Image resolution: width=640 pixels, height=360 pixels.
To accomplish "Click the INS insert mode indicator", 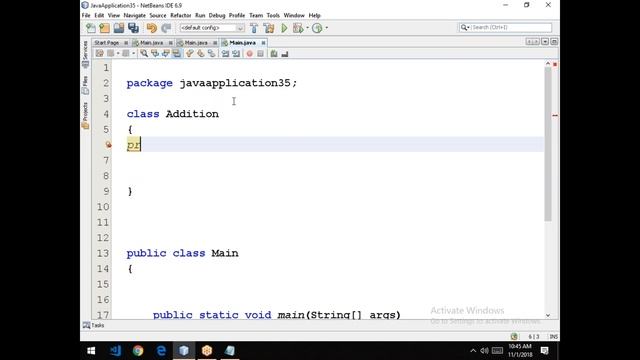I will (x=554, y=337).
